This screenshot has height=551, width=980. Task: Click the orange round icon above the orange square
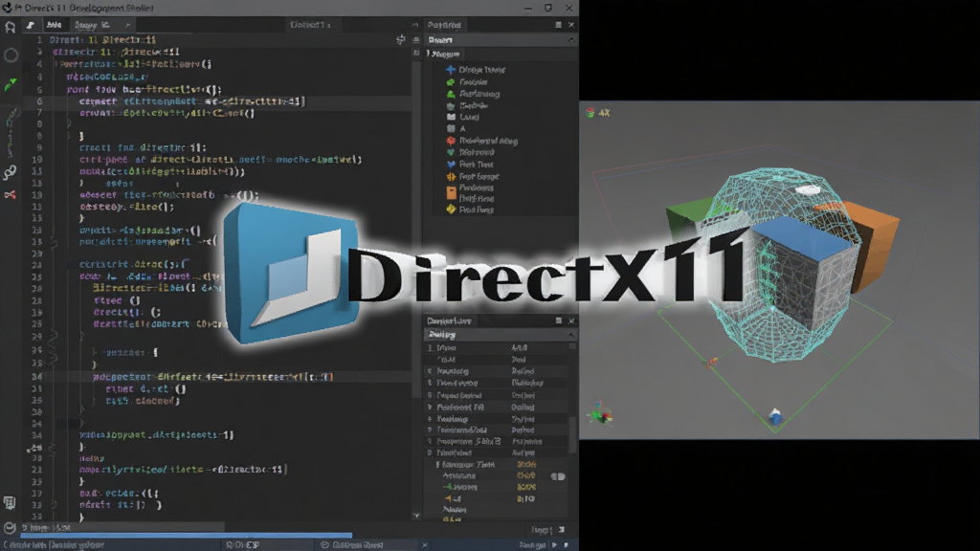[x=452, y=177]
